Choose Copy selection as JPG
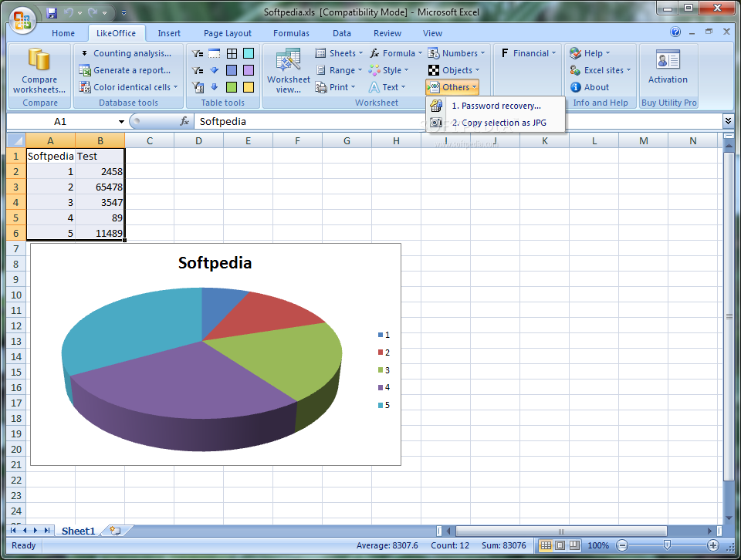The width and height of the screenshot is (741, 560). click(x=496, y=123)
